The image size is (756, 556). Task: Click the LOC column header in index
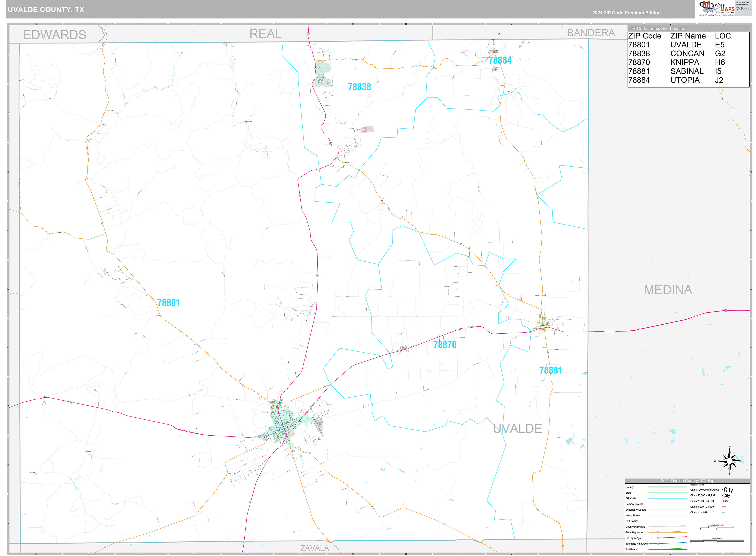coord(723,36)
